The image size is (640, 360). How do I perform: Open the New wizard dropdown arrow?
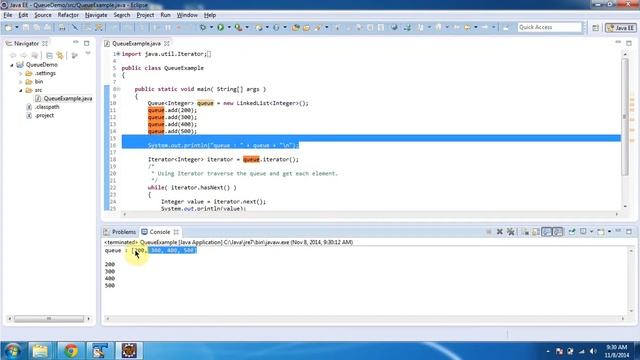(17, 27)
